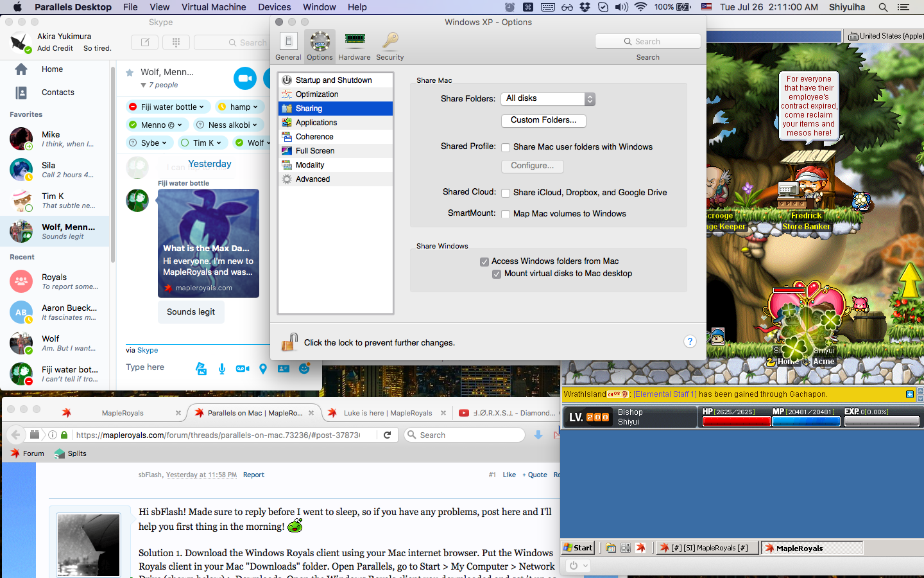This screenshot has height=578, width=924.
Task: Click the Report link on the forum post
Action: tap(253, 475)
